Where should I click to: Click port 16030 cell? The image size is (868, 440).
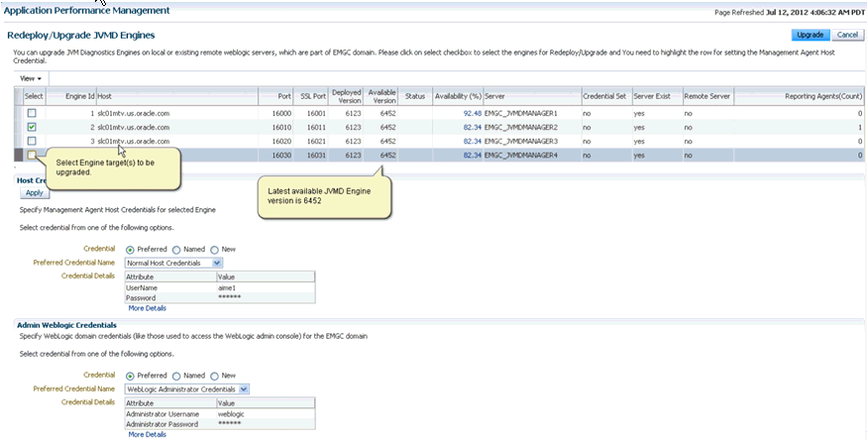(281, 156)
